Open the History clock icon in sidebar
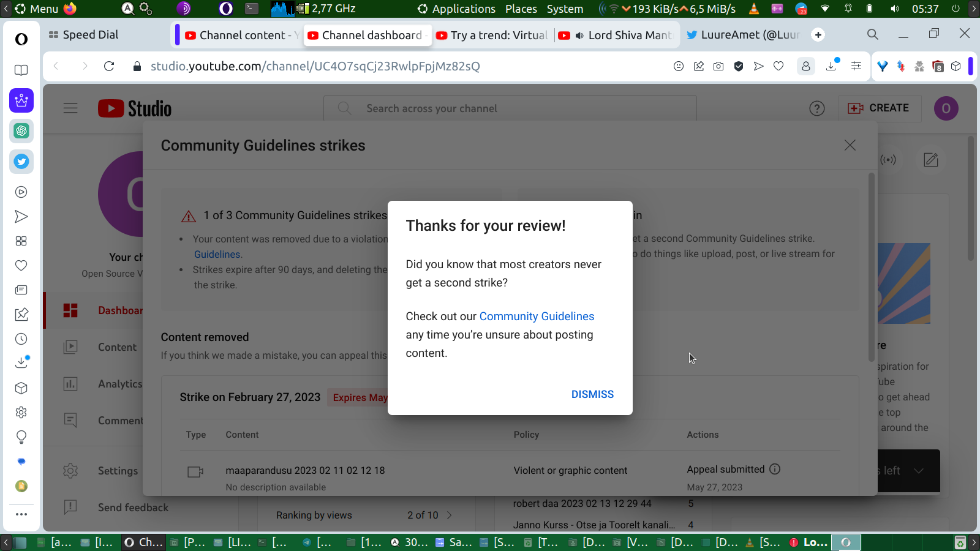The image size is (980, 551). [x=21, y=339]
